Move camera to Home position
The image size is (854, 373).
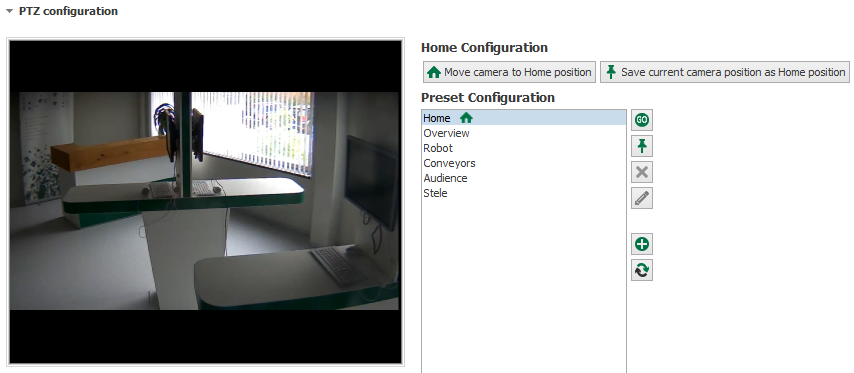click(509, 72)
